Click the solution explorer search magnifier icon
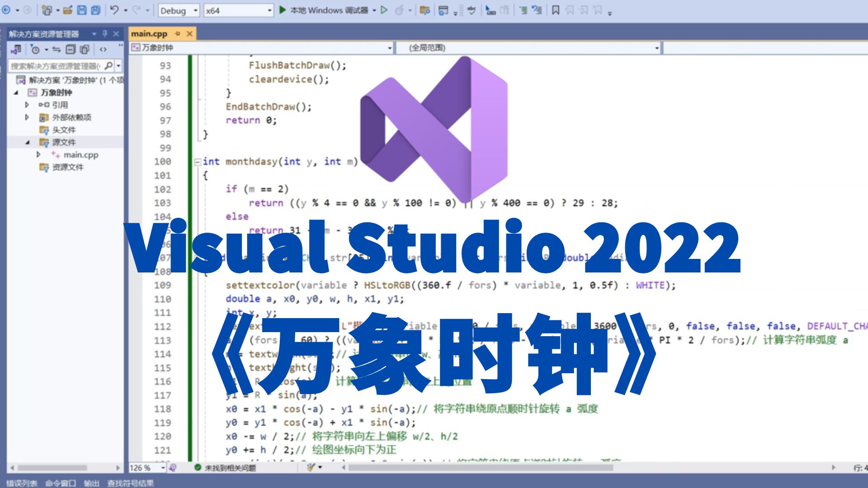868x488 pixels. pos(108,66)
